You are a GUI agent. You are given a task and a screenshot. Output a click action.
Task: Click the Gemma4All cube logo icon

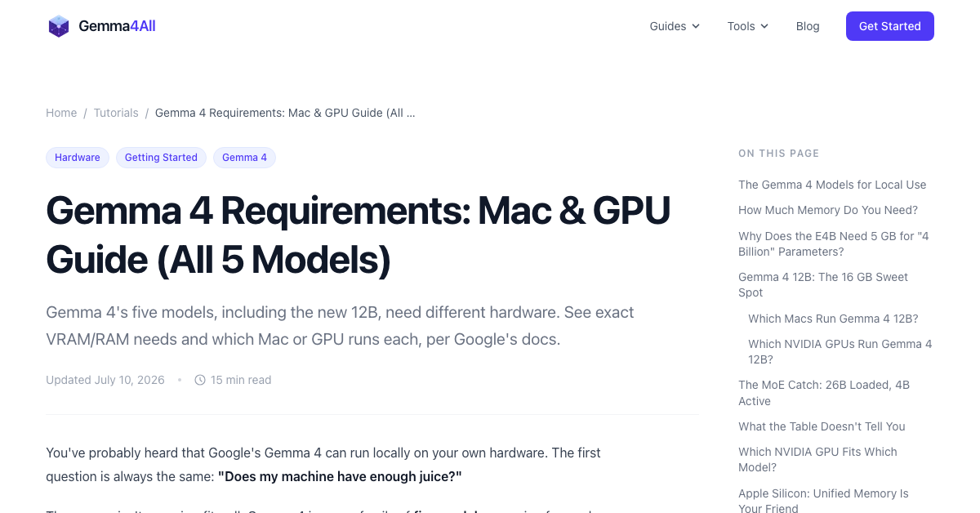[x=59, y=26]
